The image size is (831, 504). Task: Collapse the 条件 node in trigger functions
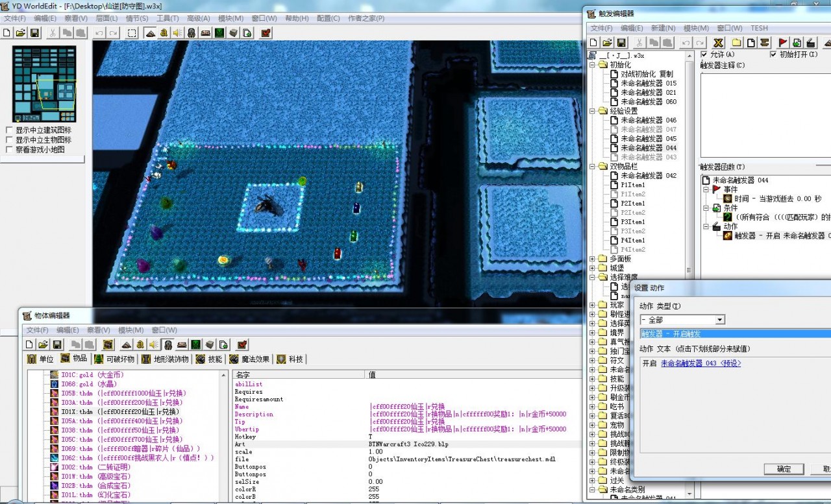click(x=706, y=208)
